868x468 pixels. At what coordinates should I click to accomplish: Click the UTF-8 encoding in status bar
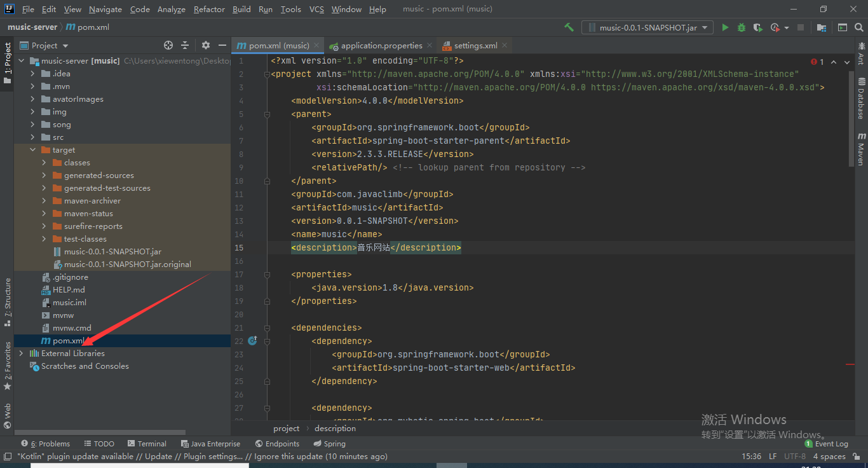[x=794, y=457]
